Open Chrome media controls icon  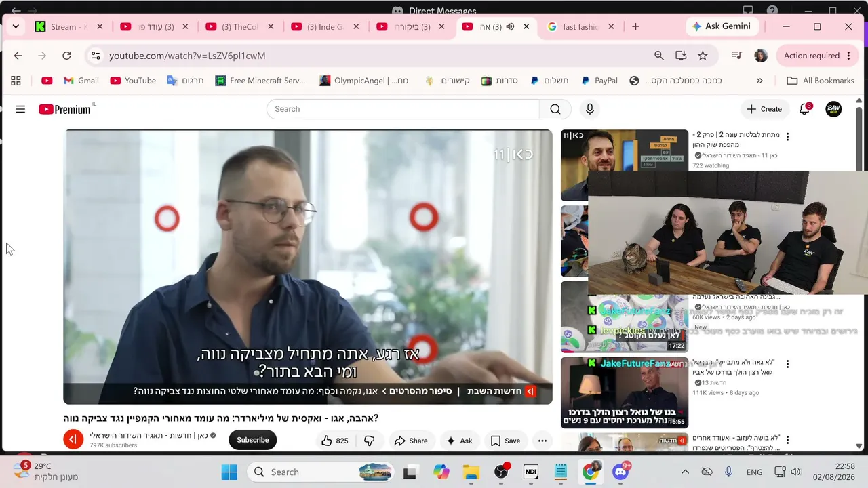click(736, 56)
